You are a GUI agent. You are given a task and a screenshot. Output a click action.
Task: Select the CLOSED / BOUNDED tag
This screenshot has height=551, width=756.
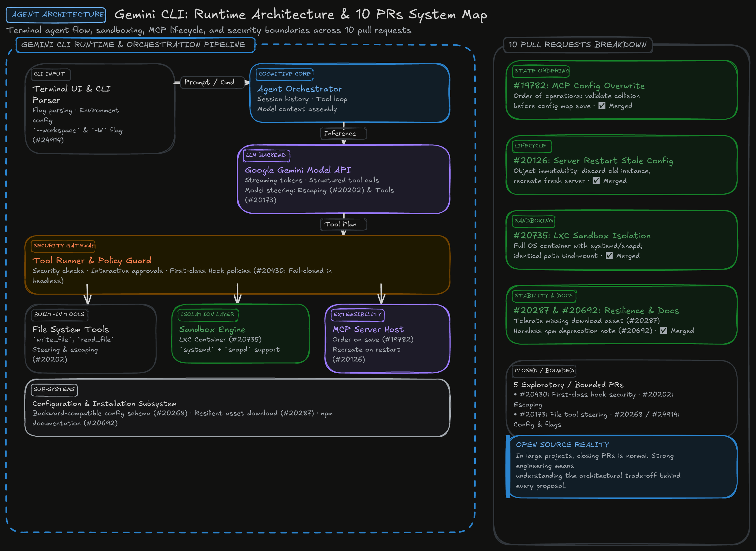544,371
